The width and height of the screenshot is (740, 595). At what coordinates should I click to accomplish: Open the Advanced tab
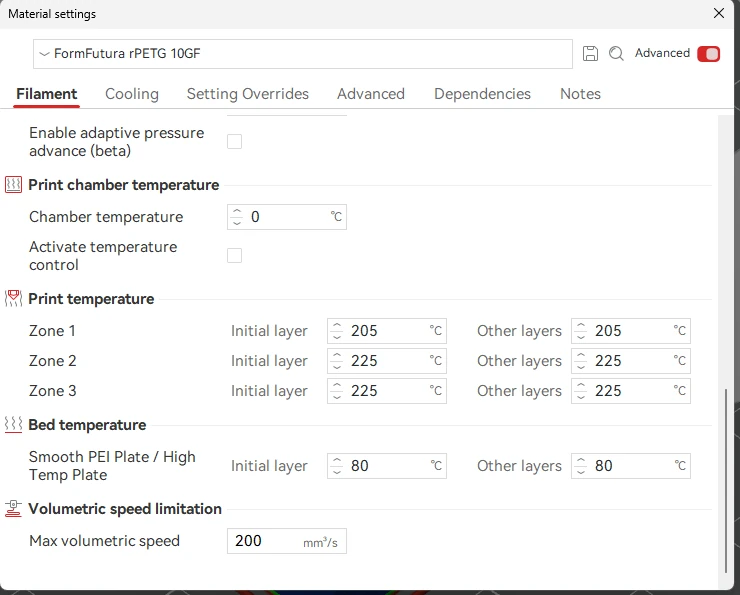[371, 94]
